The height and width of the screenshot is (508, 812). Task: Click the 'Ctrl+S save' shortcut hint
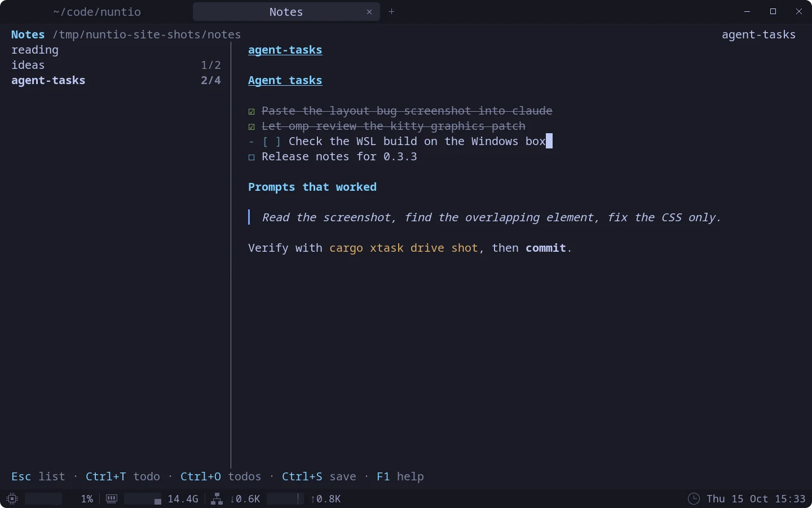coord(319,477)
